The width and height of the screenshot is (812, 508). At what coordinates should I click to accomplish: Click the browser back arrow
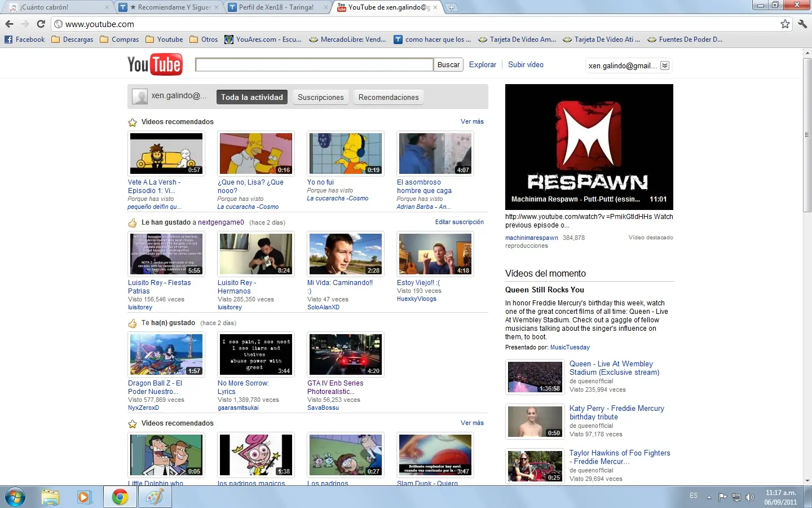9,24
